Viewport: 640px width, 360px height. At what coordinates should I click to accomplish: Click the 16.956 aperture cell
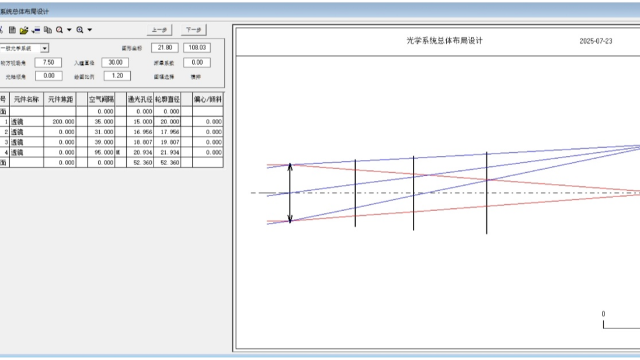click(x=140, y=132)
